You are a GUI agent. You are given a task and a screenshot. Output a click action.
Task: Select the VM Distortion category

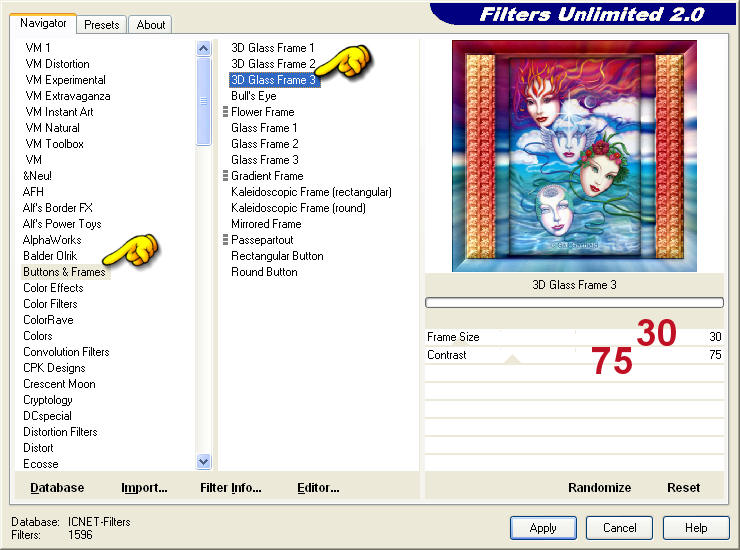57,64
